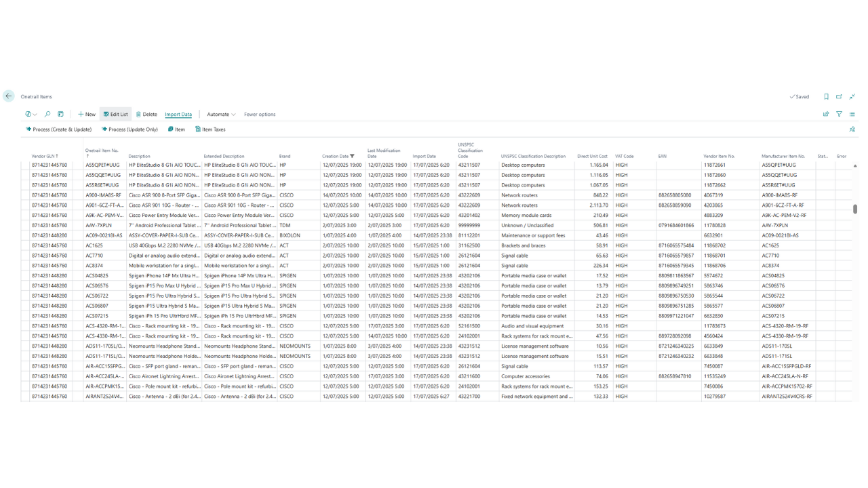Click the BIXOLON brand cell
Image resolution: width=868 pixels, height=488 pixels.
290,236
